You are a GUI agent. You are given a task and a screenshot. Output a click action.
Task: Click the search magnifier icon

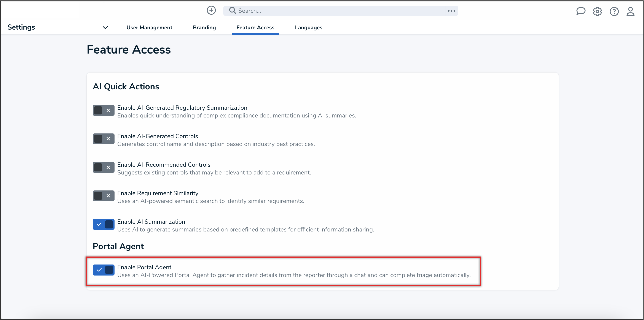pyautogui.click(x=232, y=11)
